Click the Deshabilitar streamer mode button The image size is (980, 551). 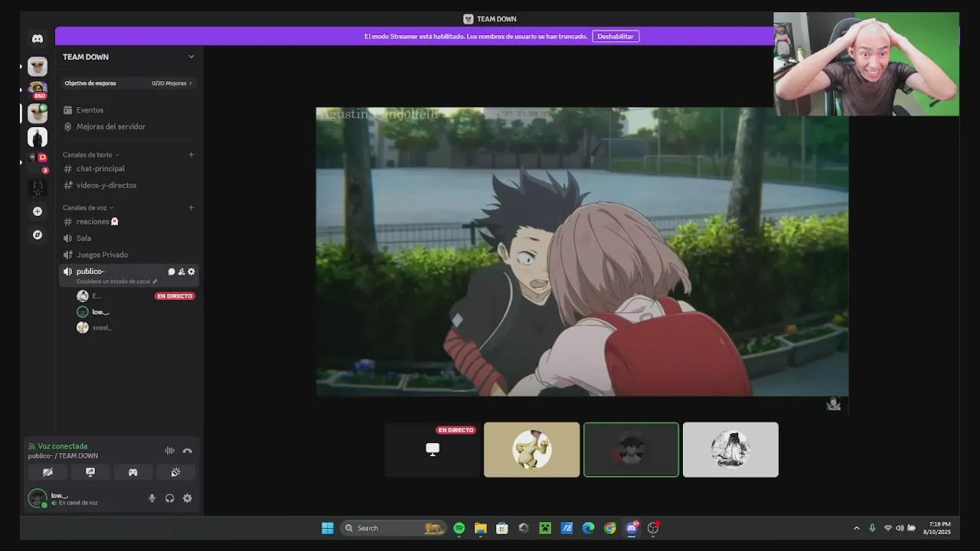(616, 36)
